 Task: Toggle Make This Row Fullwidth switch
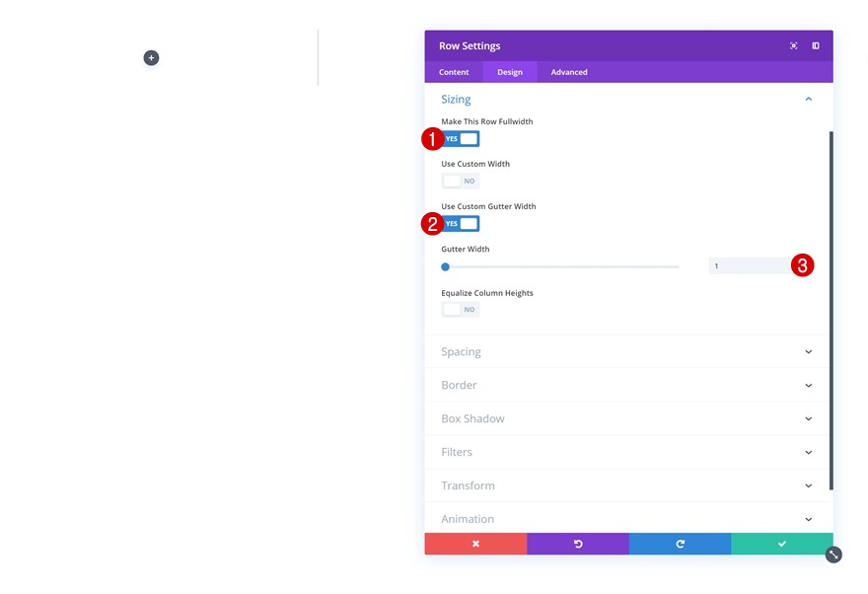[461, 139]
